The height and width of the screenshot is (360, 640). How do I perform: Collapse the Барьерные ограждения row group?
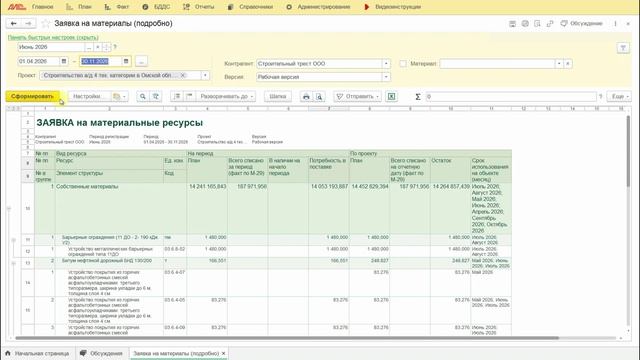tap(13, 240)
